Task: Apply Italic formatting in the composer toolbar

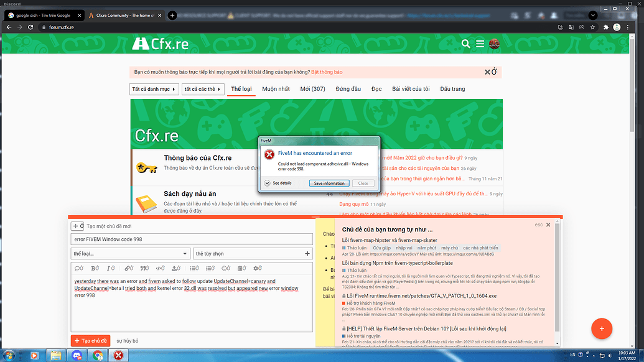Action: coord(110,268)
